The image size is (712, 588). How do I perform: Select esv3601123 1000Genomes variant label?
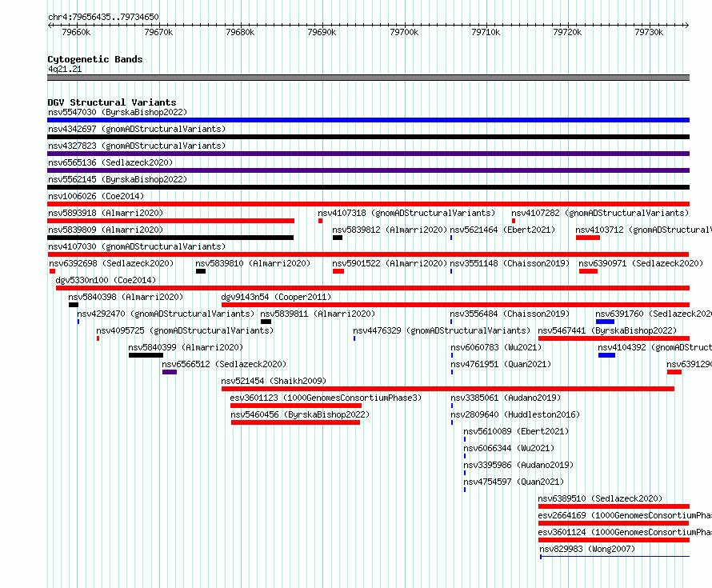click(326, 398)
